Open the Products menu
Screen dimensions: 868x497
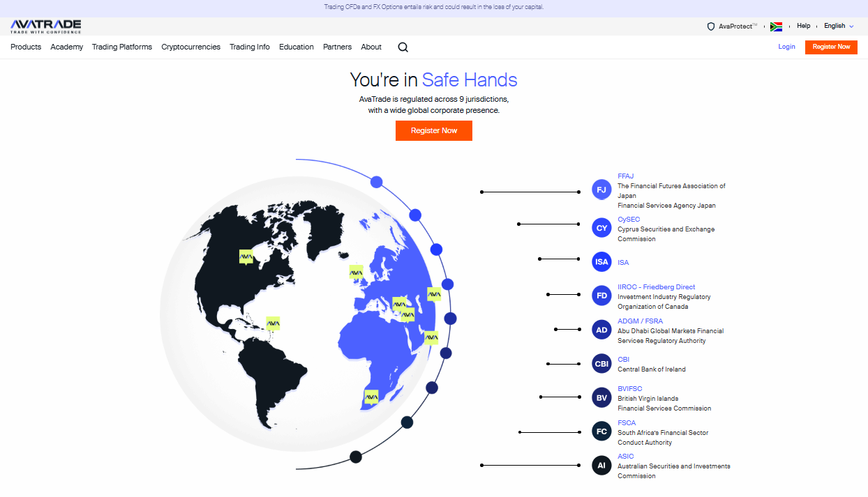pyautogui.click(x=26, y=47)
